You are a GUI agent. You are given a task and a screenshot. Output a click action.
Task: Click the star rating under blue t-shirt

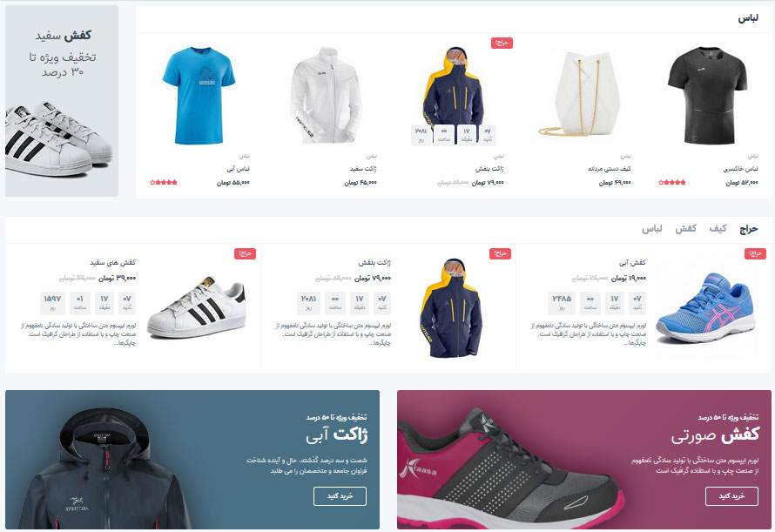(164, 183)
